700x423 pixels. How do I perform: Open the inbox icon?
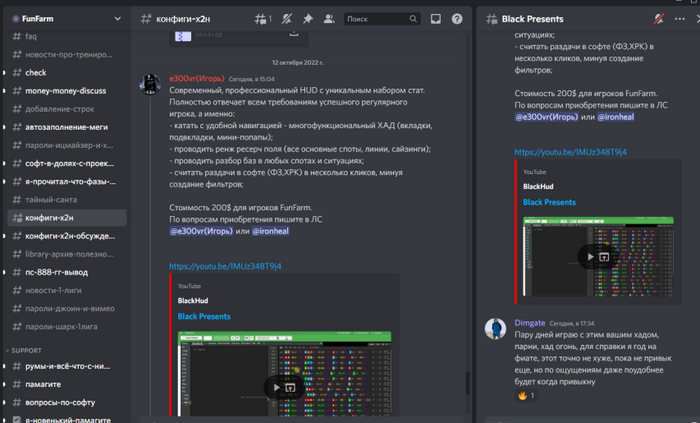(x=435, y=19)
